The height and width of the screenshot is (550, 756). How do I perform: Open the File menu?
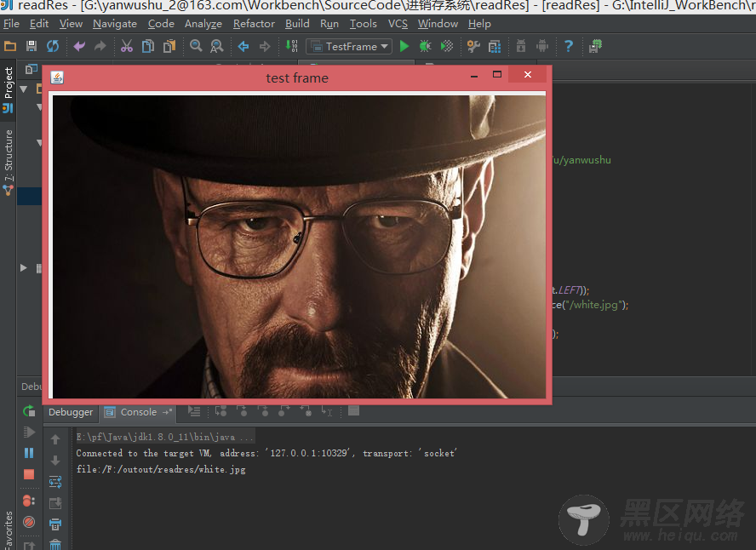tap(11, 24)
